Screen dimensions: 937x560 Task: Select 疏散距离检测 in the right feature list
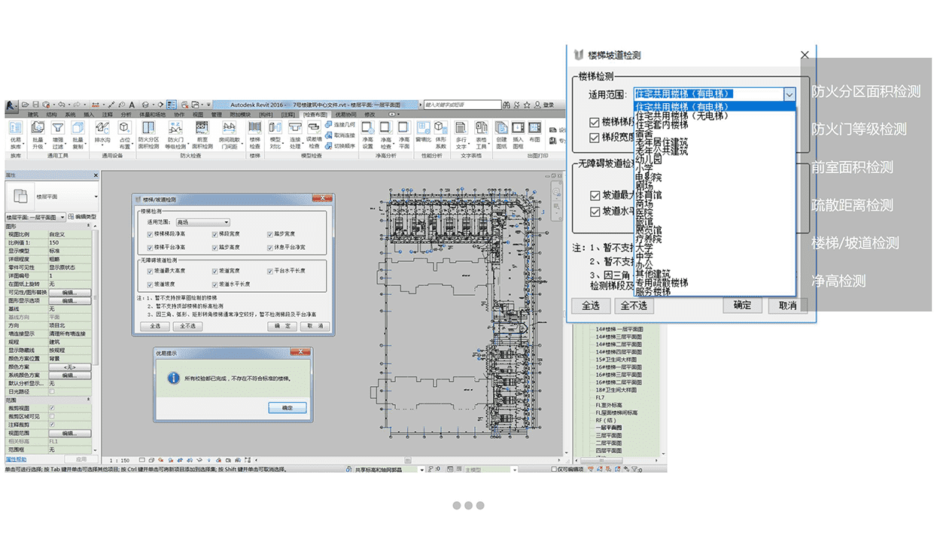[852, 205]
